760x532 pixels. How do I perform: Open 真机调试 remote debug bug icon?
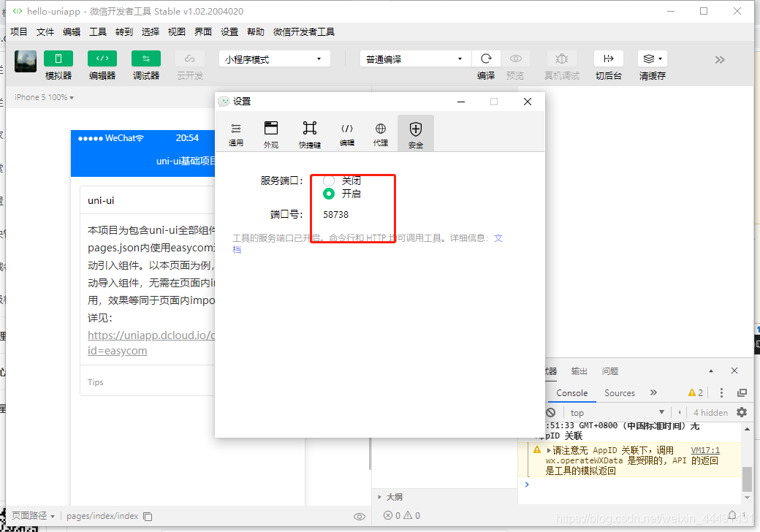pos(562,59)
